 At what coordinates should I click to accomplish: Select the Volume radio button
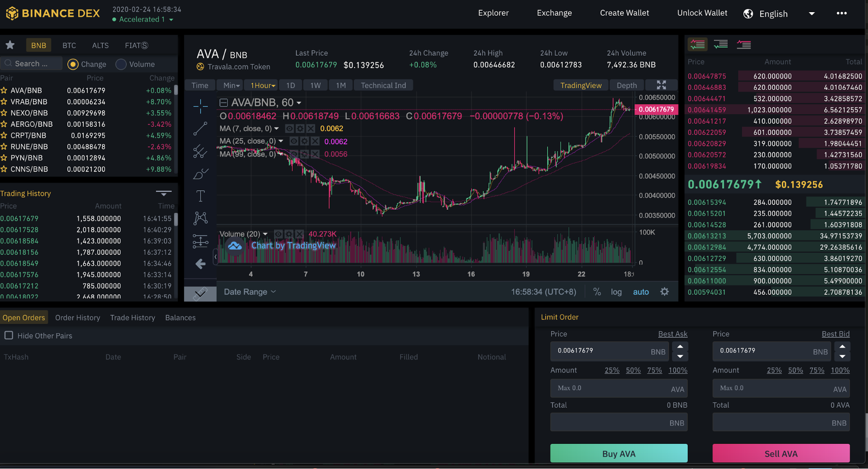(121, 64)
